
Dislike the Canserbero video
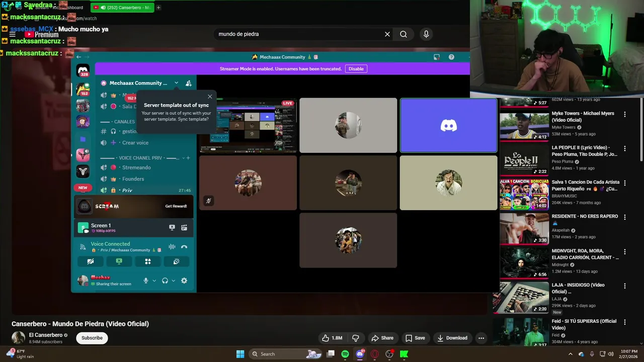click(355, 338)
